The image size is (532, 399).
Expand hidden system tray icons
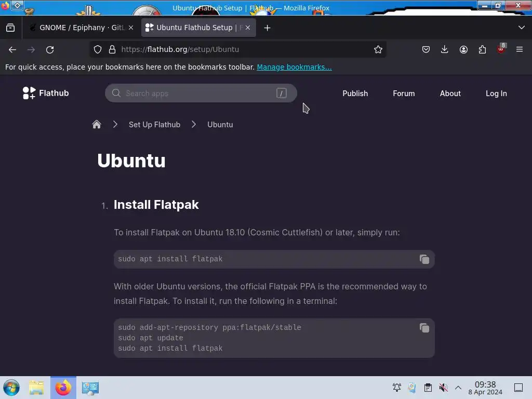point(458,388)
